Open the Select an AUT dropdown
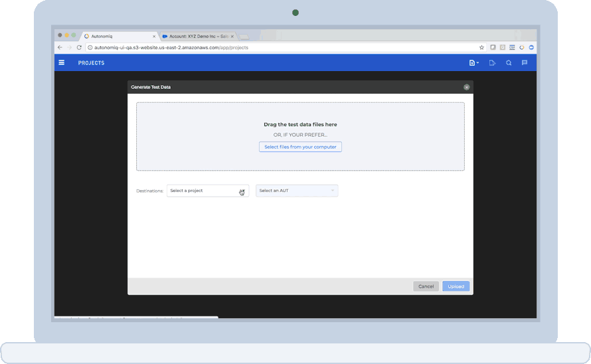The width and height of the screenshot is (591, 364). coord(297,191)
